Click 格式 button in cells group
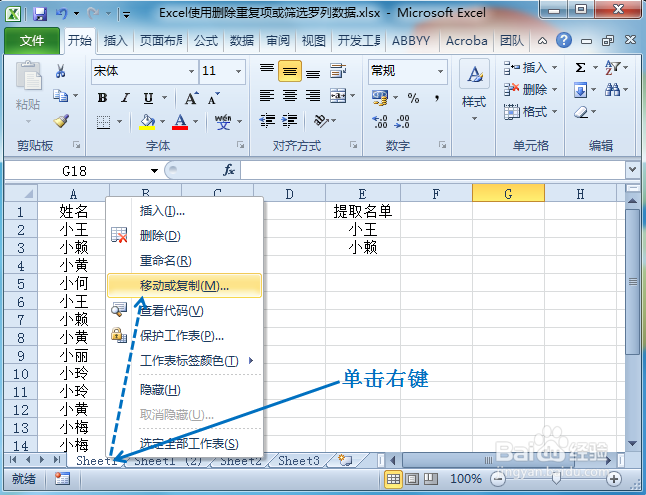This screenshot has width=646, height=495. tap(530, 112)
